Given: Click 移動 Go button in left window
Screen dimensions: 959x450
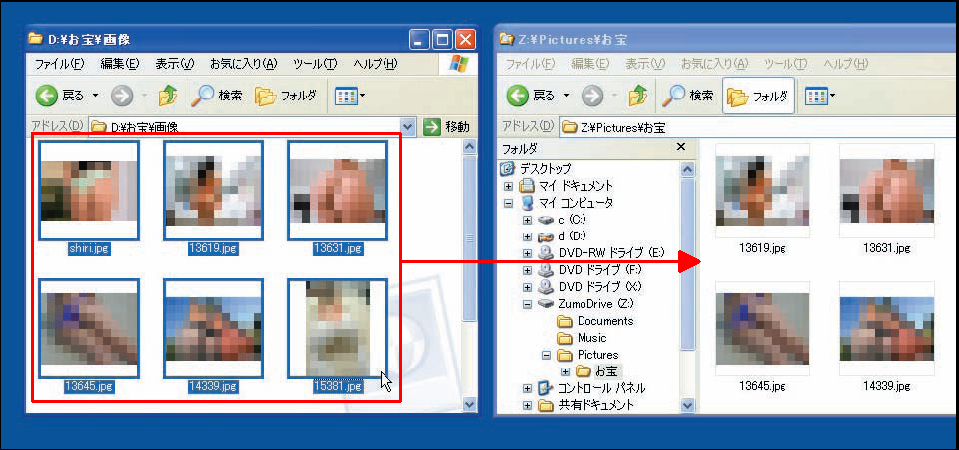Looking at the screenshot, I should tap(446, 127).
